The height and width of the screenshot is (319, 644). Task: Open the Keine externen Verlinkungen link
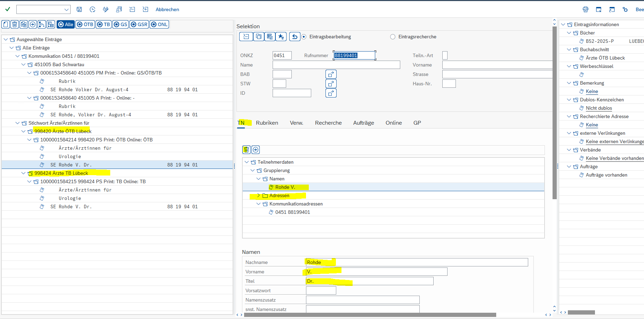615,141
